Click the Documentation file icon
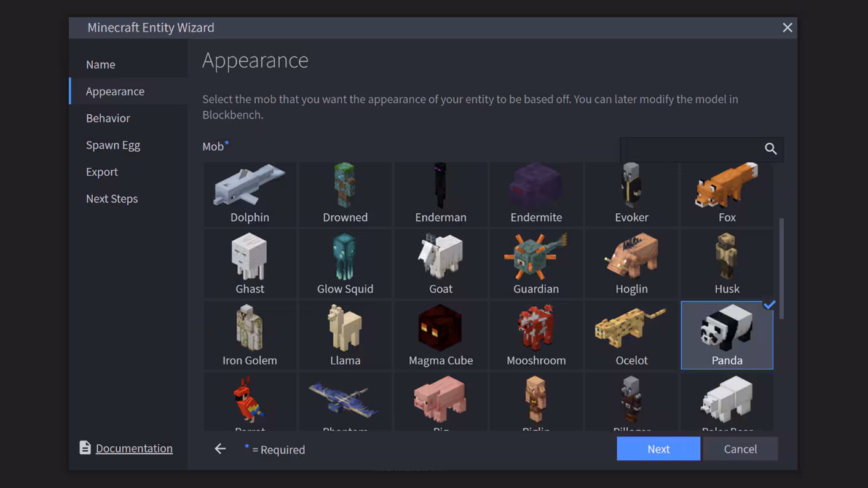 pos(85,447)
